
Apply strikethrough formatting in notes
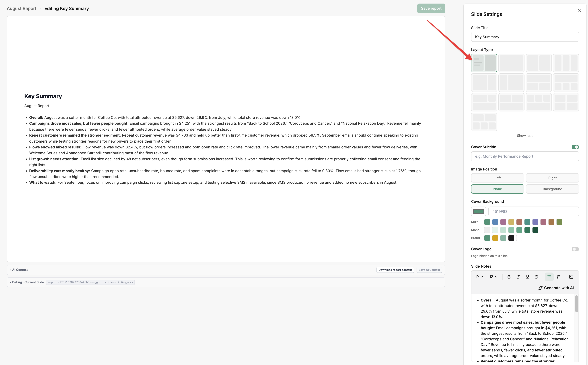[536, 277]
